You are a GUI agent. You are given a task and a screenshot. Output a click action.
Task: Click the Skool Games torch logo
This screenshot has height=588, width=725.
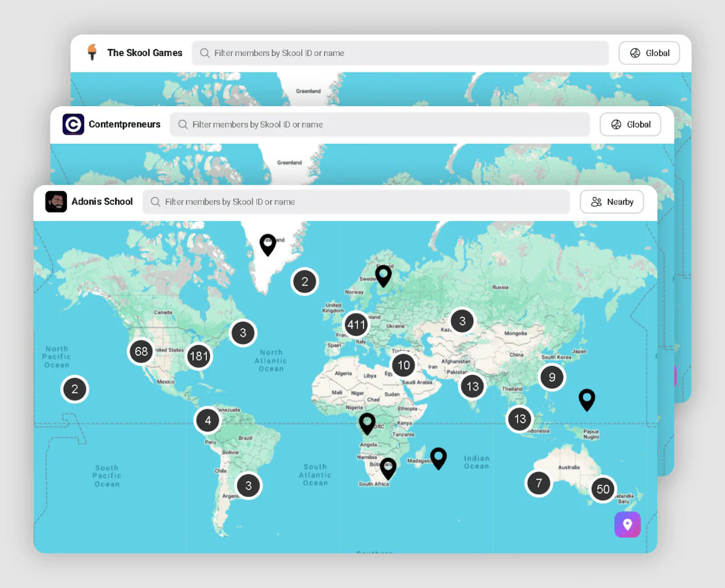click(x=92, y=53)
